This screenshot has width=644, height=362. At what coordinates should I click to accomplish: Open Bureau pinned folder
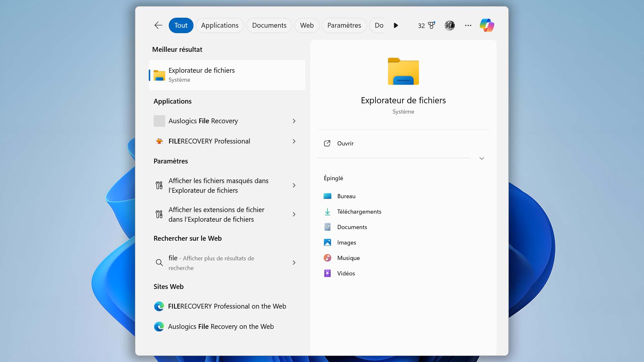pos(346,196)
